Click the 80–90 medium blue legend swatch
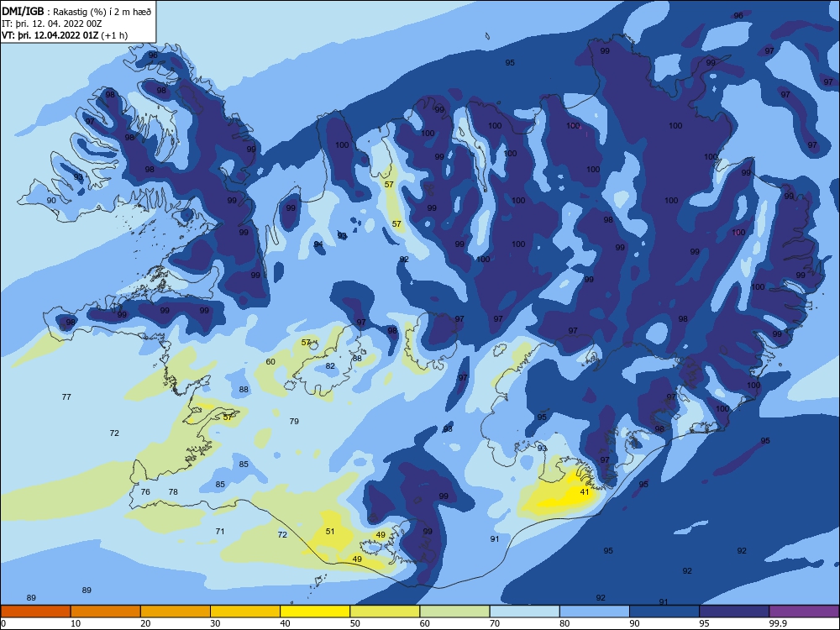This screenshot has height=630, width=840. [x=595, y=612]
